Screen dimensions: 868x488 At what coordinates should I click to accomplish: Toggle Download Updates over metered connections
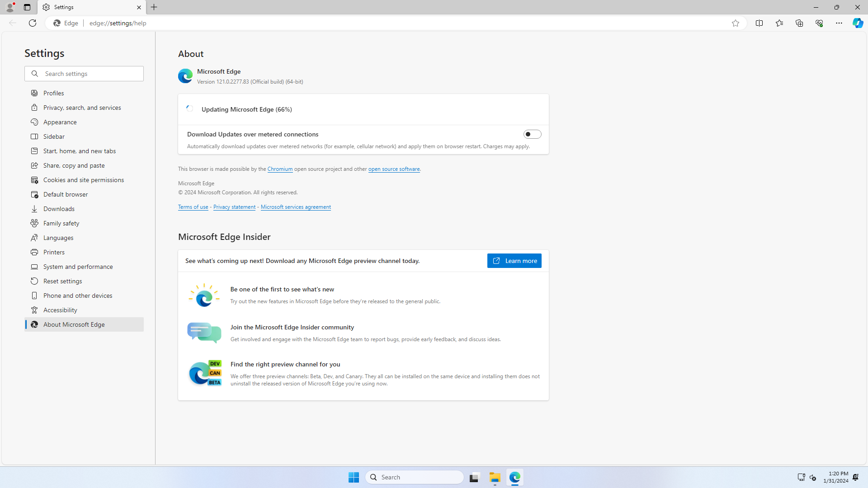(532, 134)
